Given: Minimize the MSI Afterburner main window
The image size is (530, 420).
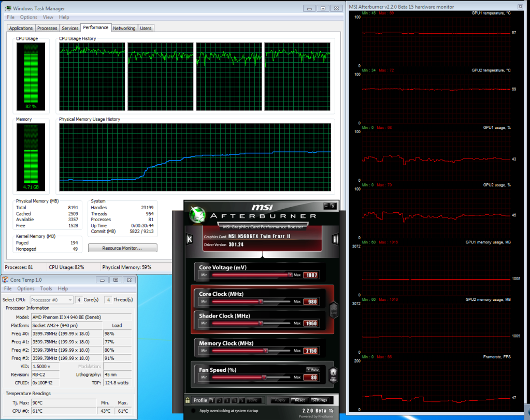Looking at the screenshot, I should (x=326, y=206).
